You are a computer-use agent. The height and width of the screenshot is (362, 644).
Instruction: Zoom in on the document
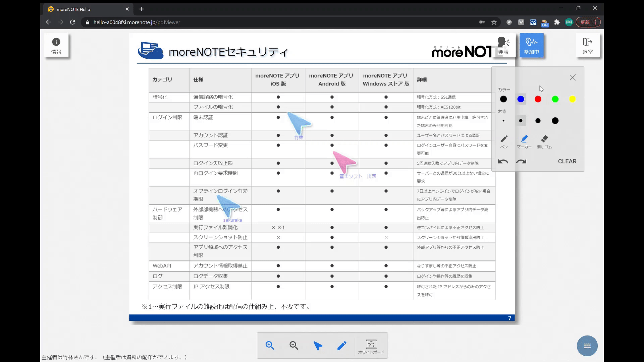point(270,345)
